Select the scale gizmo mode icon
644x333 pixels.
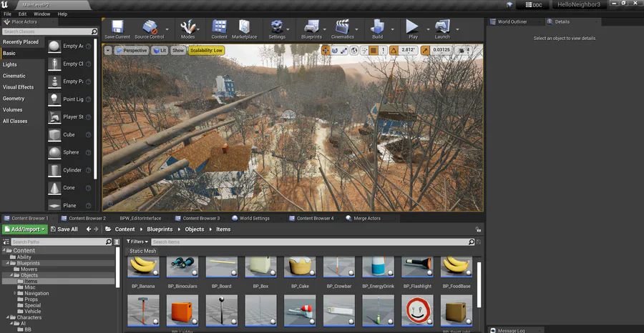coord(343,51)
